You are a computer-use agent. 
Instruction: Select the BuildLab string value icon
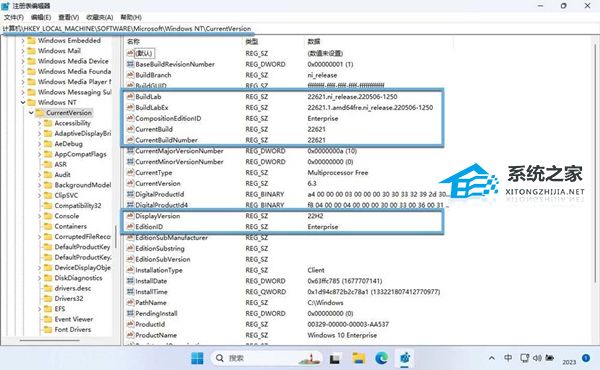[x=130, y=96]
